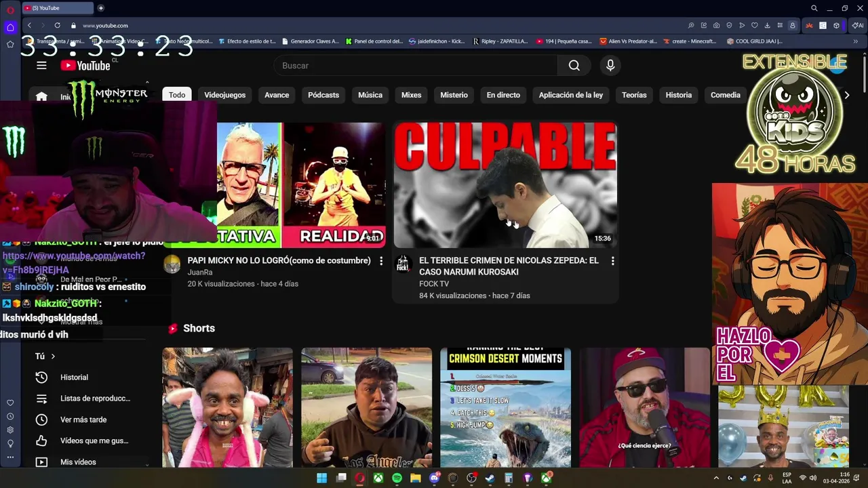
Task: Start voice search with microphone icon
Action: click(610, 65)
